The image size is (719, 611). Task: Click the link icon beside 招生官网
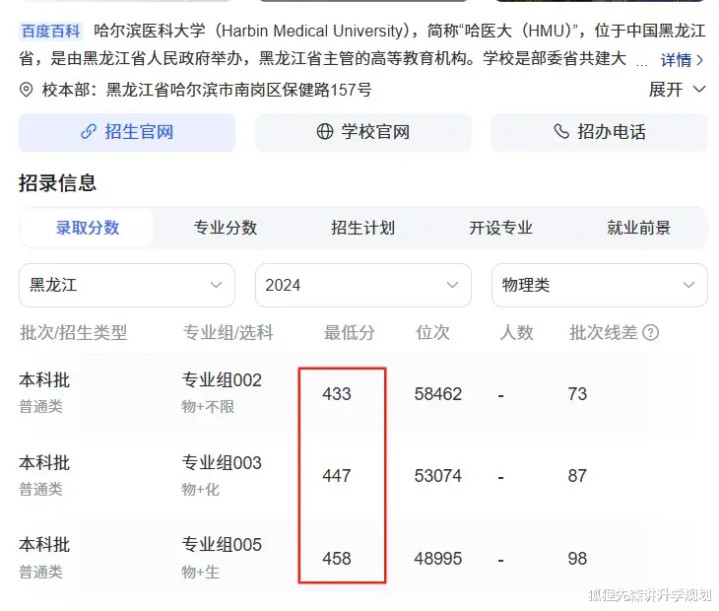pos(88,132)
